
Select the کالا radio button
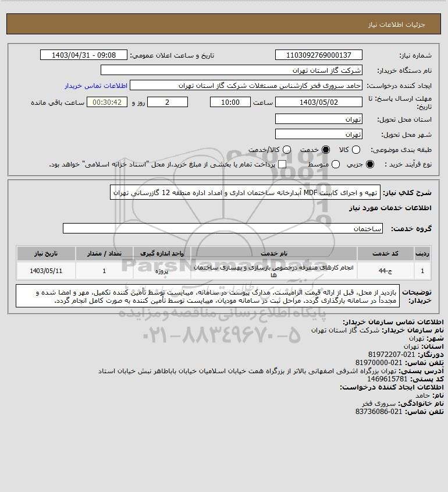click(x=356, y=150)
